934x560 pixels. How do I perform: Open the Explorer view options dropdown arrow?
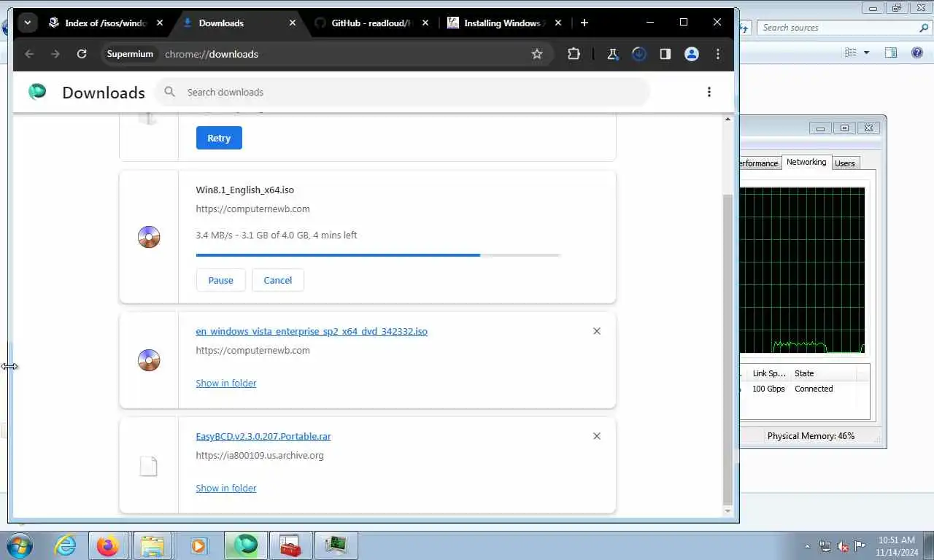(867, 52)
